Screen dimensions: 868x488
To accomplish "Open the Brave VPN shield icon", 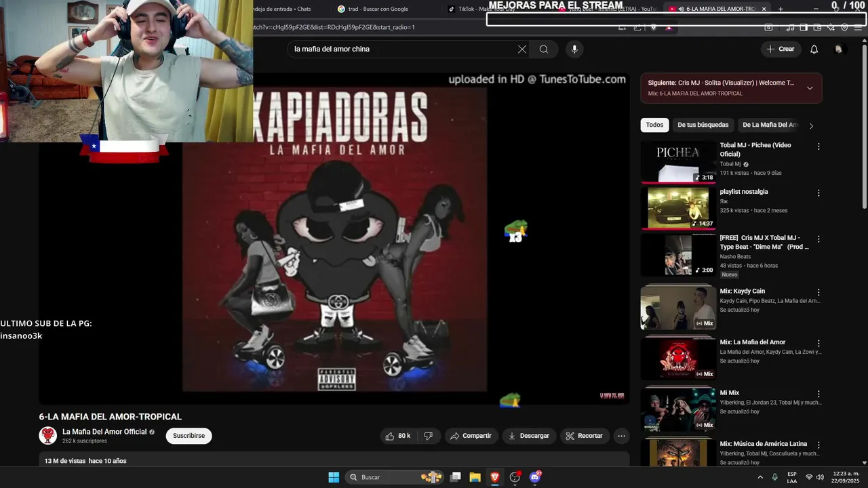I will tap(844, 27).
